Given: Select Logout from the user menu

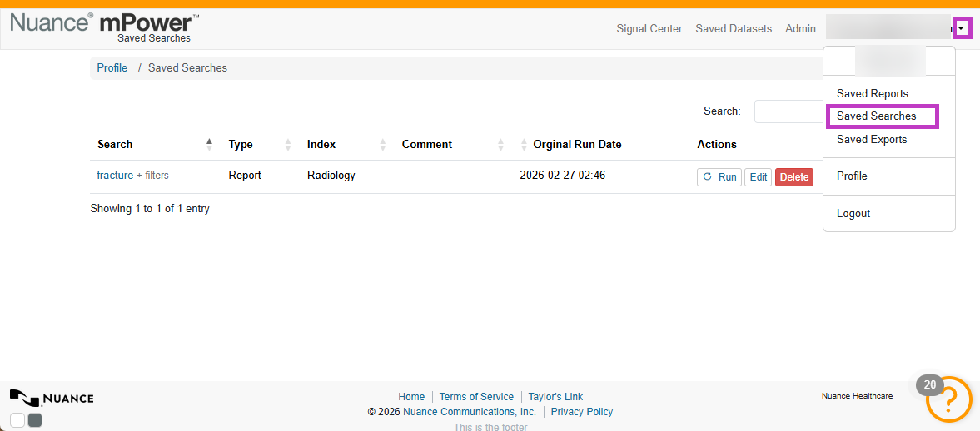Looking at the screenshot, I should tap(853, 214).
